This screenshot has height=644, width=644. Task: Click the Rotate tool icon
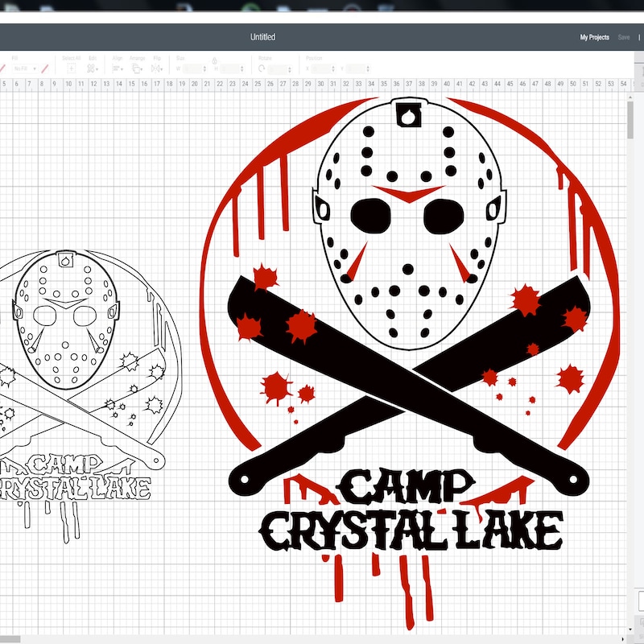[262, 68]
